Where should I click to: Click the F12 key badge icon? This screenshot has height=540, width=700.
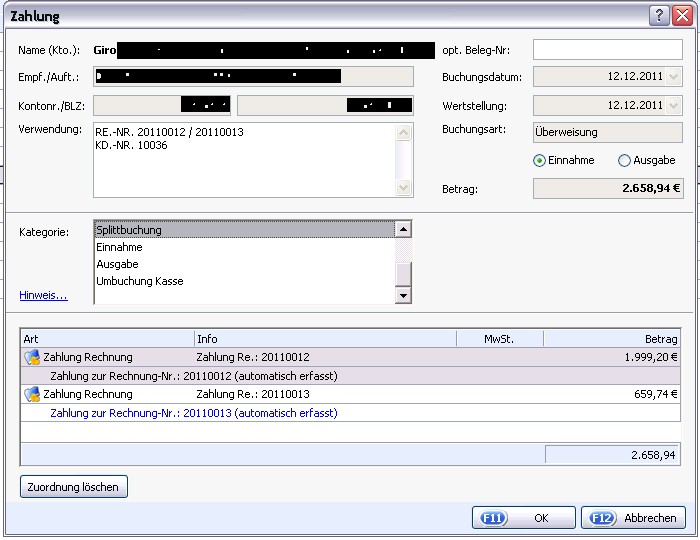602,518
